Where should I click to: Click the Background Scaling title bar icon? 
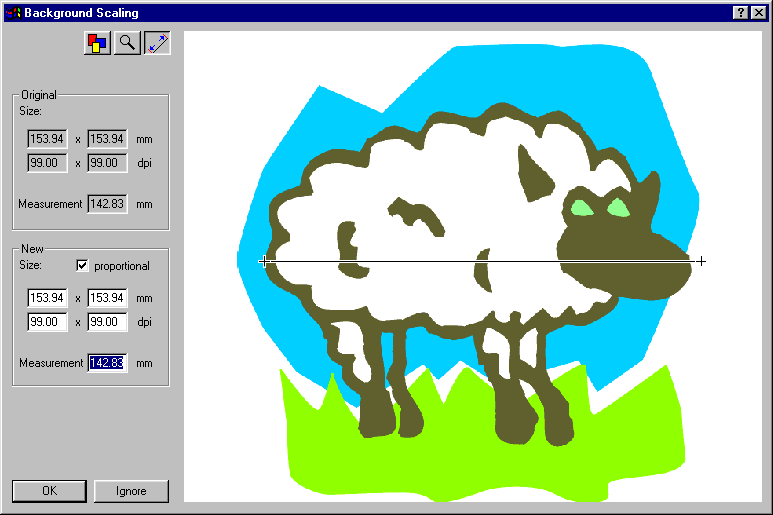11,13
